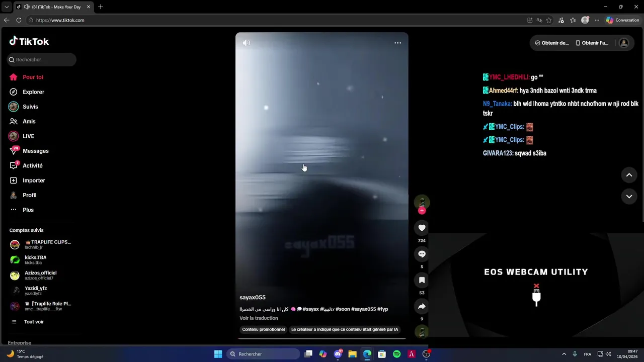
Task: Open volume control in tray
Action: pyautogui.click(x=609, y=354)
